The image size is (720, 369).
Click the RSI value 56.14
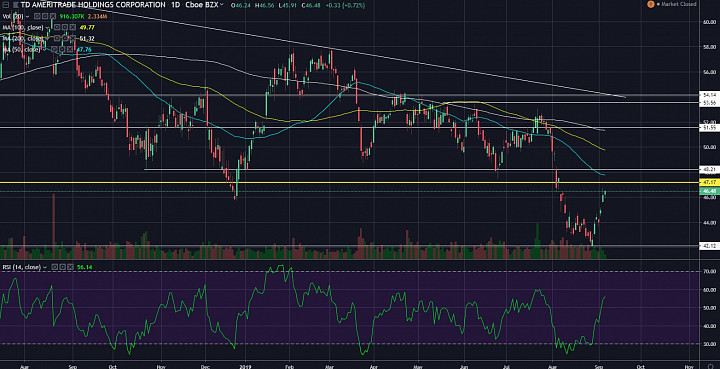tap(85, 267)
